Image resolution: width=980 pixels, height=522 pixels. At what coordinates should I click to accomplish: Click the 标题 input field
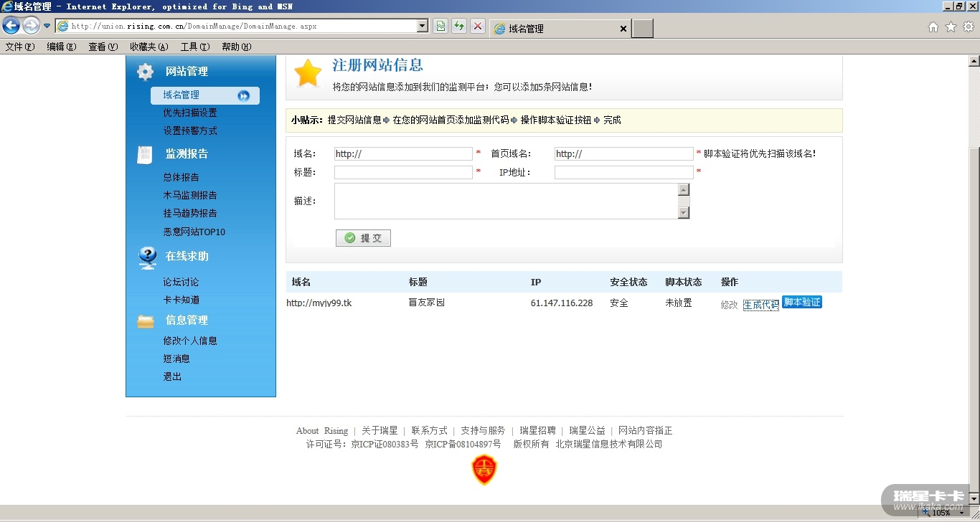pyautogui.click(x=403, y=172)
